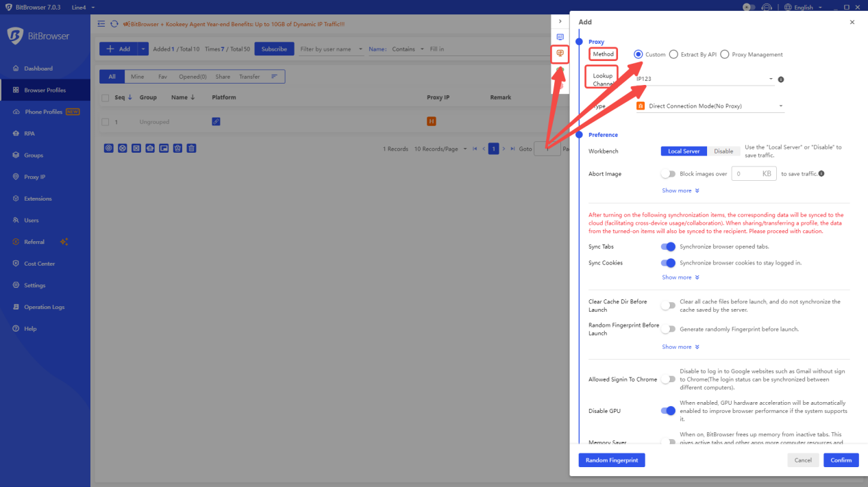Open the Users page
This screenshot has width=868, height=487.
pos(32,221)
